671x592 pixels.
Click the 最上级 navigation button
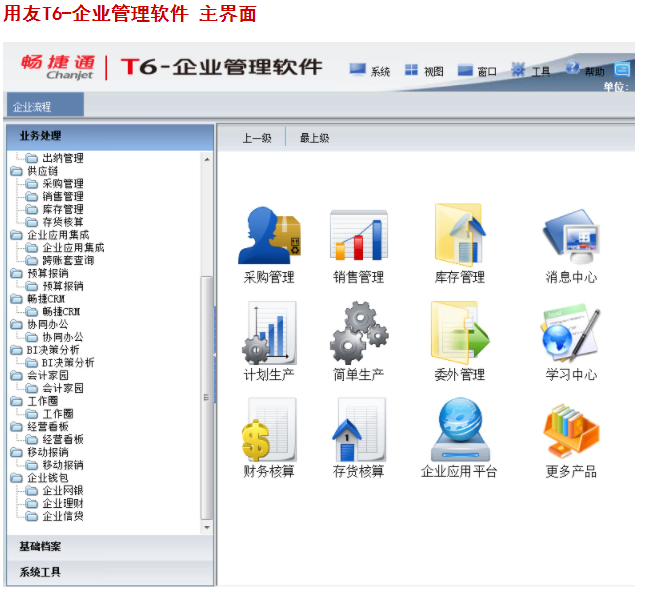point(314,138)
